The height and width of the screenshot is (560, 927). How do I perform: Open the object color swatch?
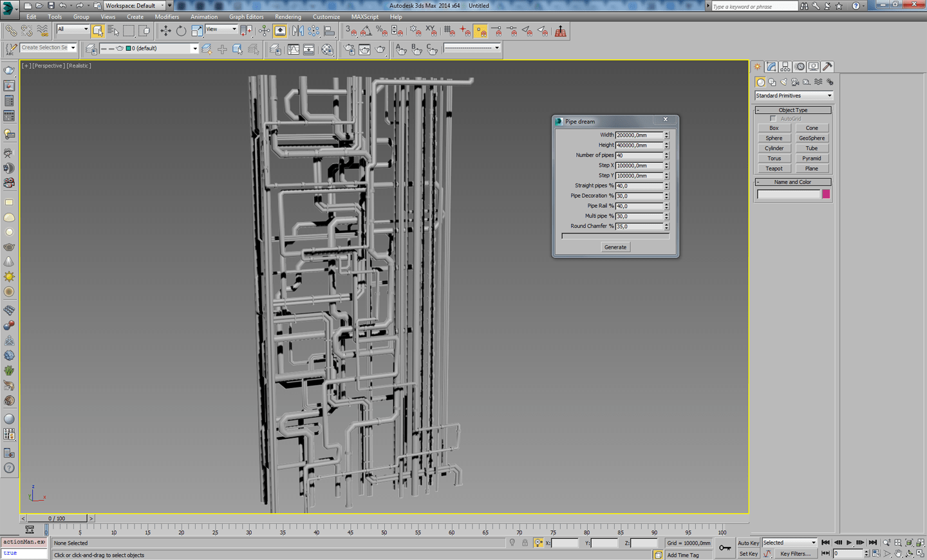(826, 193)
